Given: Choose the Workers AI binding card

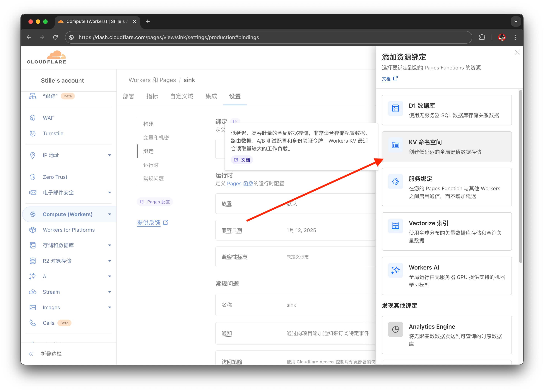Looking at the screenshot, I should coord(447,276).
